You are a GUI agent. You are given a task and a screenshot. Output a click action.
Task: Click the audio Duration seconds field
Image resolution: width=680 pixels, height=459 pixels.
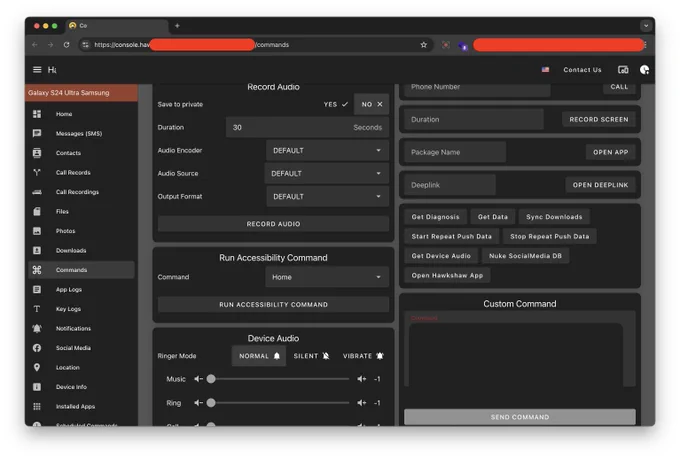307,128
